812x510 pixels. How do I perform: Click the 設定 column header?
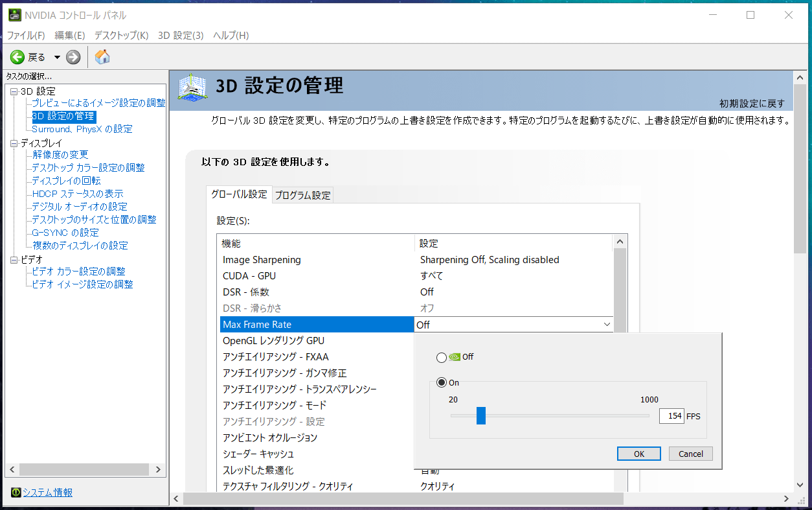[x=513, y=244]
